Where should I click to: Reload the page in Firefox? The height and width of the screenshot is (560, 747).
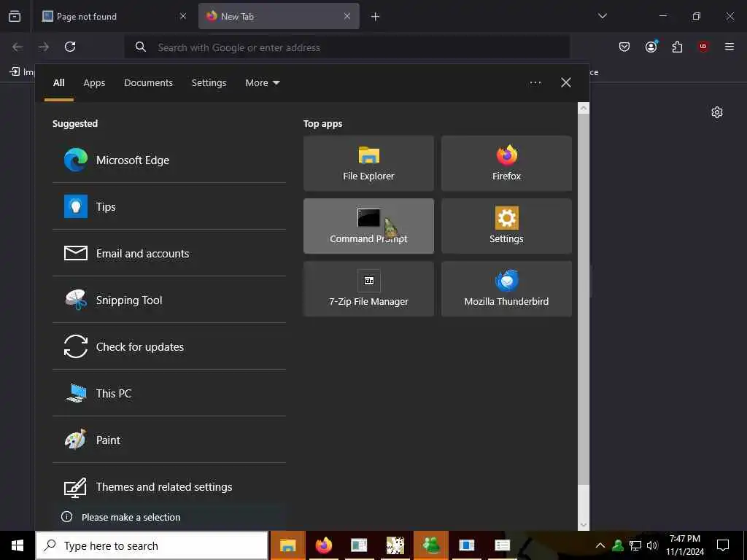click(70, 47)
